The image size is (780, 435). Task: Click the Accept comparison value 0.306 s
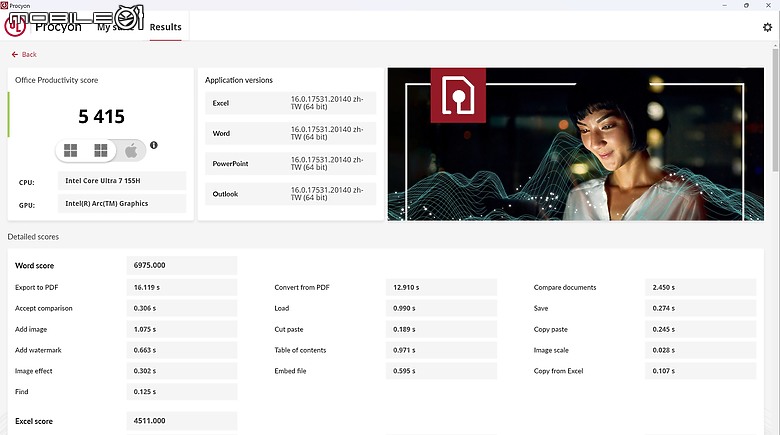coord(182,308)
